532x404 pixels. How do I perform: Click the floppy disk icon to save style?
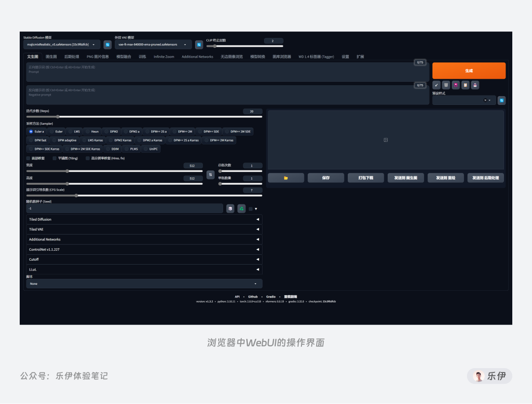474,85
